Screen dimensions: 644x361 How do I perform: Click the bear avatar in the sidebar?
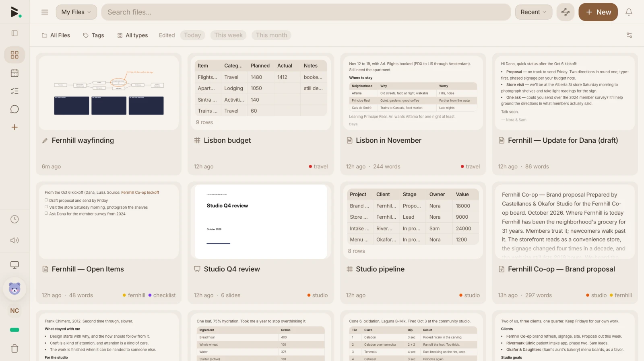pos(14,288)
